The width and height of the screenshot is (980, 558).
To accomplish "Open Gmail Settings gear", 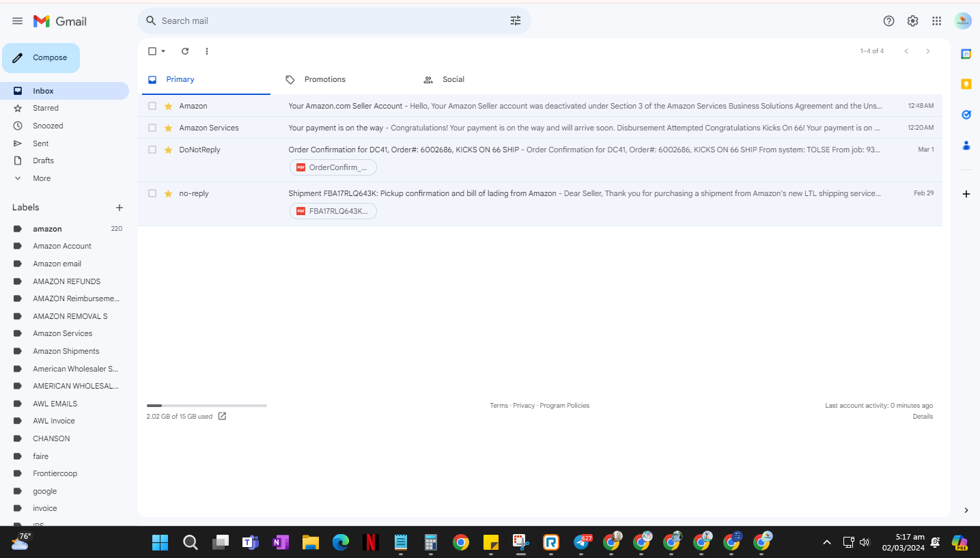I will click(912, 21).
